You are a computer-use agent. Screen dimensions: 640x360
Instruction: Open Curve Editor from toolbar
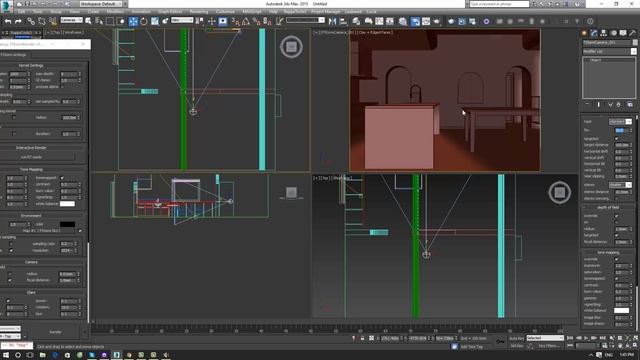pos(379,21)
